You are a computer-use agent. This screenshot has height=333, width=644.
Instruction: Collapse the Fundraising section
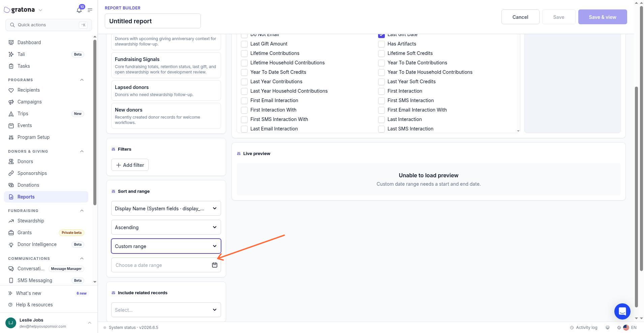pyautogui.click(x=82, y=211)
